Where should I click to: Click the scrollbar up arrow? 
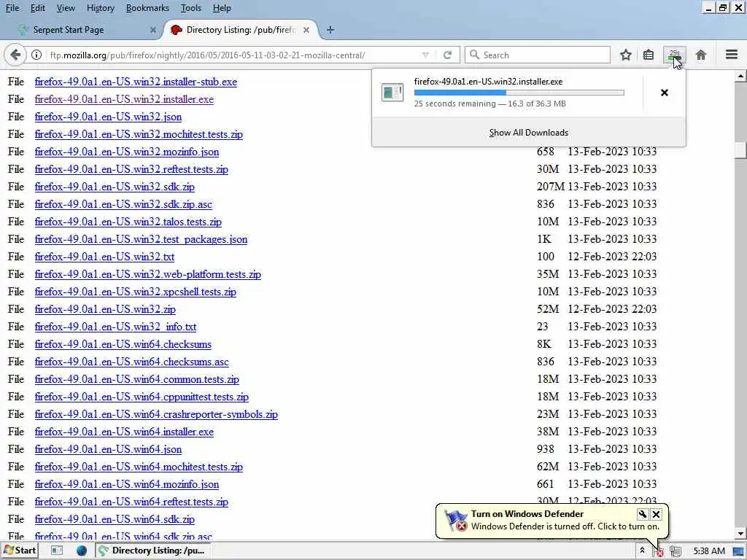(740, 77)
